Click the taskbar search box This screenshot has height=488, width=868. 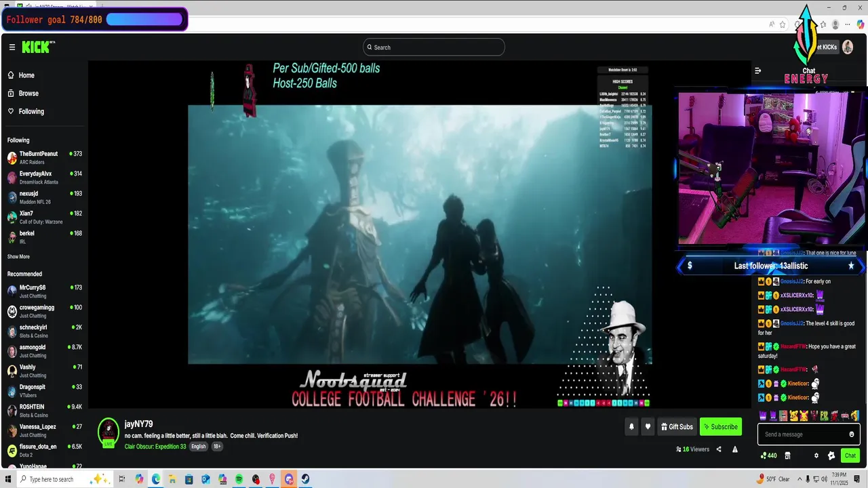click(64, 479)
